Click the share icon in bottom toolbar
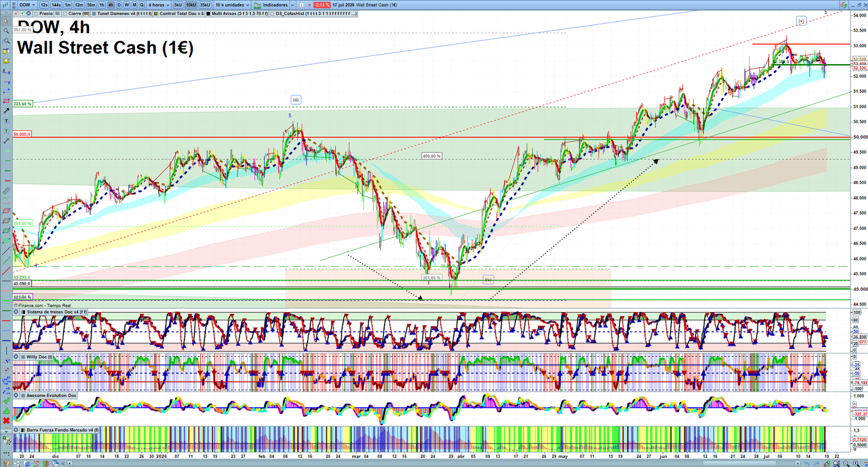The width and height of the screenshot is (868, 467). (17, 463)
